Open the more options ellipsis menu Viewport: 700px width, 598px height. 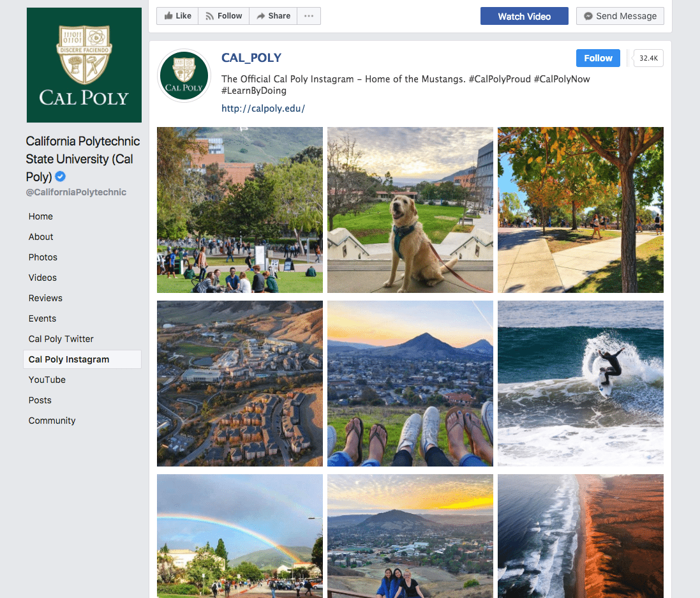click(x=309, y=16)
